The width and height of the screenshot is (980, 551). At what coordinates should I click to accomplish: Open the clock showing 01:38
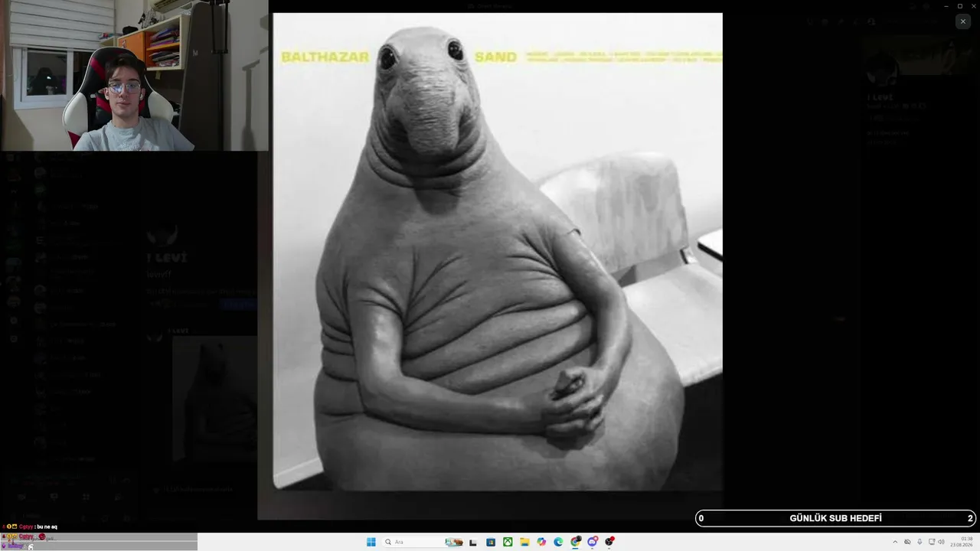click(962, 542)
